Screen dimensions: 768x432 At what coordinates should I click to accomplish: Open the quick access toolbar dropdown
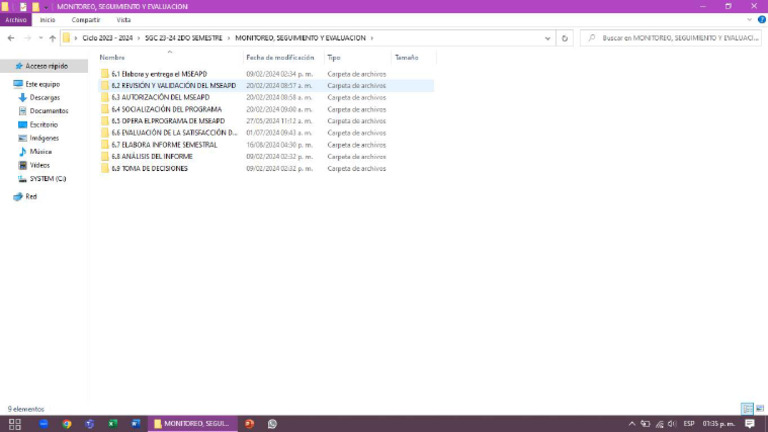click(46, 7)
